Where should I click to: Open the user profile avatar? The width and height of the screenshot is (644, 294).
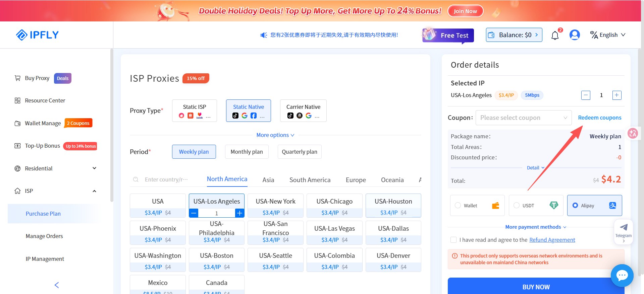[x=575, y=35]
